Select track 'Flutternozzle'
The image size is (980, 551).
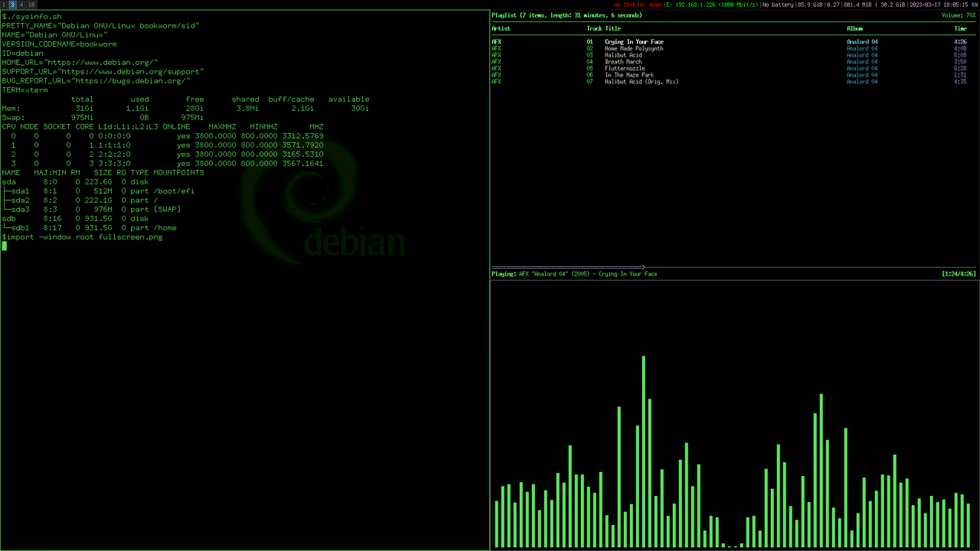pyautogui.click(x=625, y=68)
